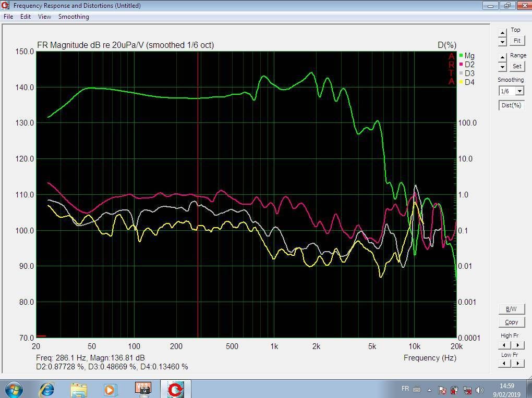Open Internet Explorer from the taskbar

(x=47, y=390)
